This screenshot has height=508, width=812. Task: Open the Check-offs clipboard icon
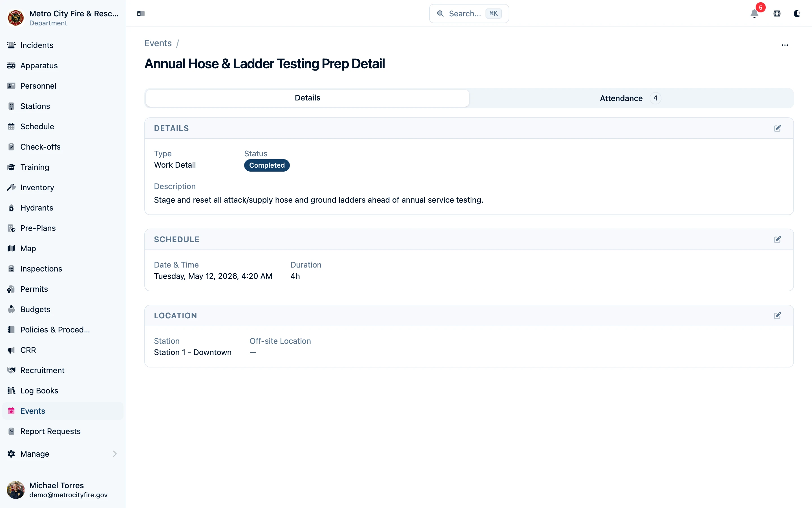coord(11,147)
